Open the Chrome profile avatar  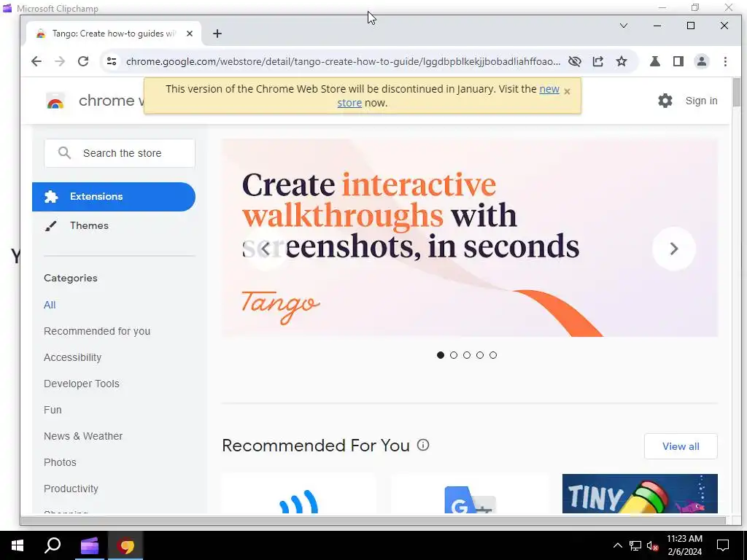[702, 61]
